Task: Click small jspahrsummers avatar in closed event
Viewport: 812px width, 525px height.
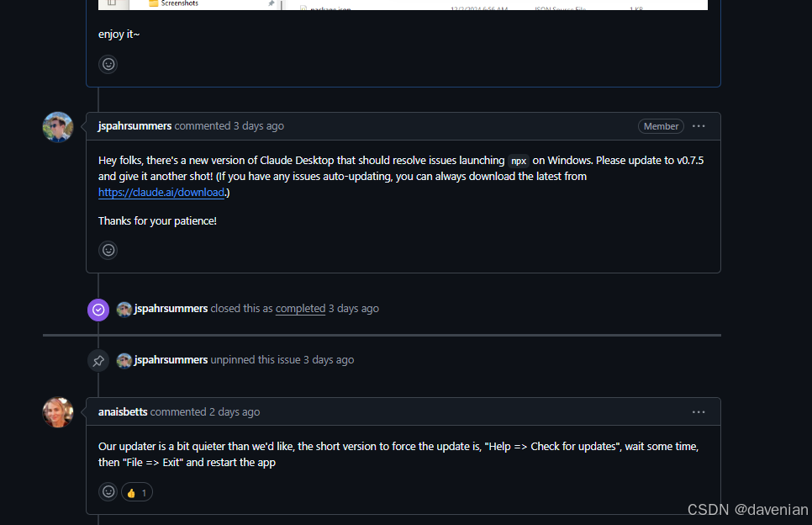Action: (124, 309)
